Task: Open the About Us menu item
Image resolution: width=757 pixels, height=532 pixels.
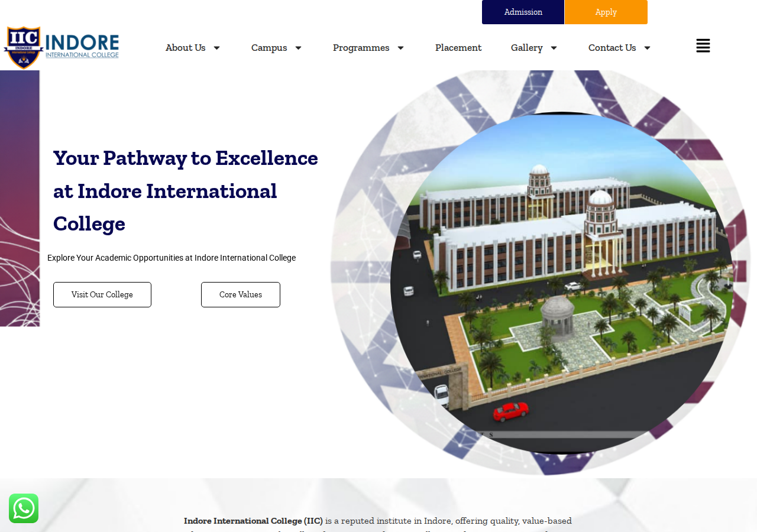Action: pyautogui.click(x=186, y=48)
